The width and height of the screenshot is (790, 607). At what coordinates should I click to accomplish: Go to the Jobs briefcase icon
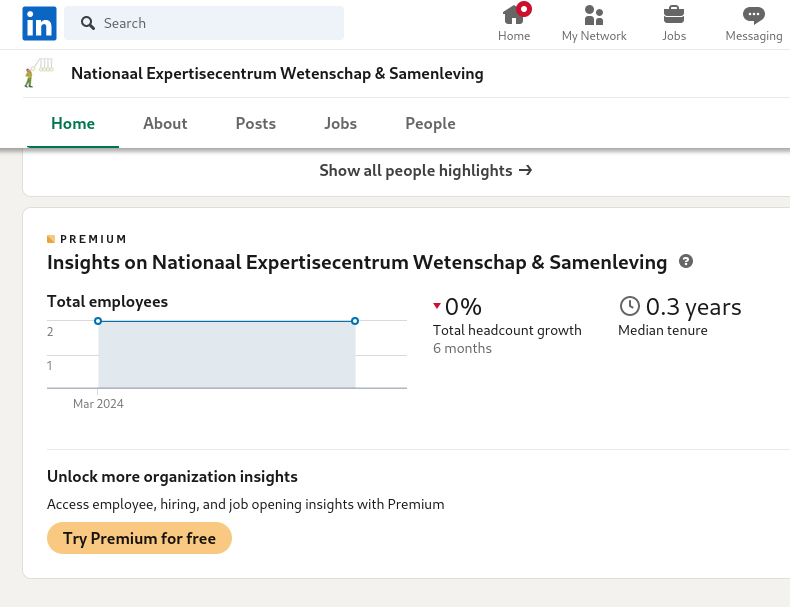point(674,23)
